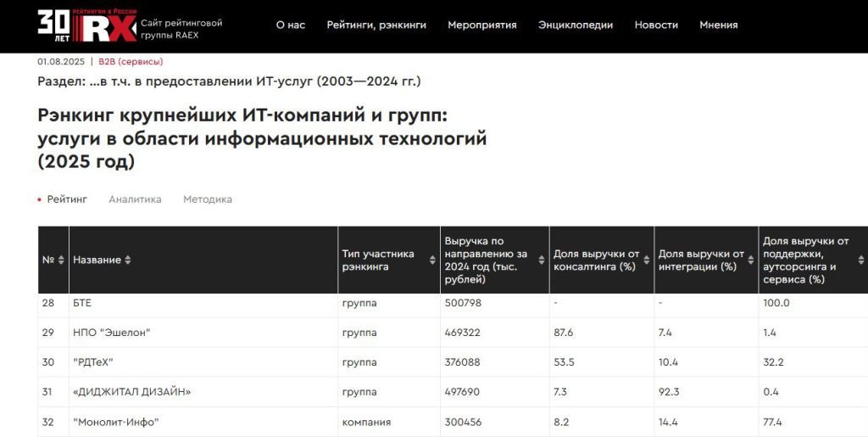Viewport: 868px width, 437px height.
Task: Click consulting share 7.3
Action: [x=560, y=391]
